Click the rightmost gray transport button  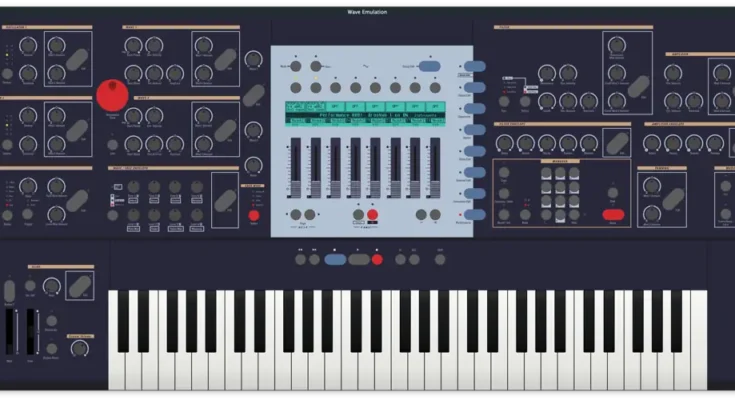click(440, 260)
